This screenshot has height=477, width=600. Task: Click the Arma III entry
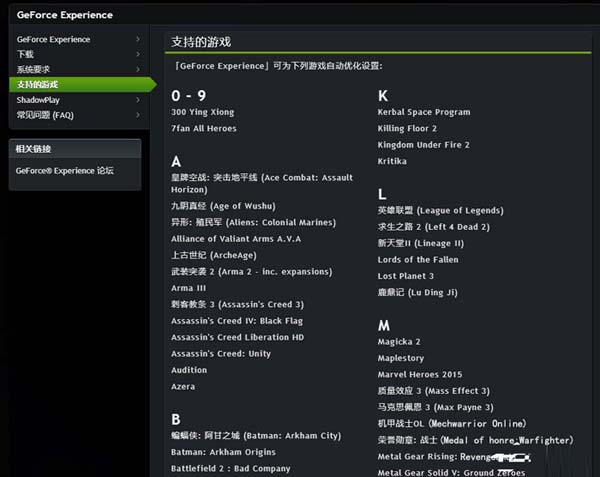coord(188,288)
